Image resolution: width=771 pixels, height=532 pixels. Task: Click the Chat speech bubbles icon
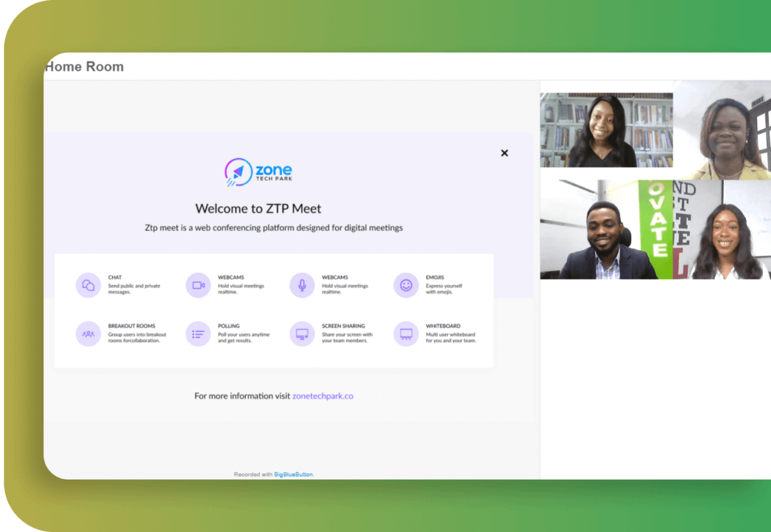[x=89, y=285]
